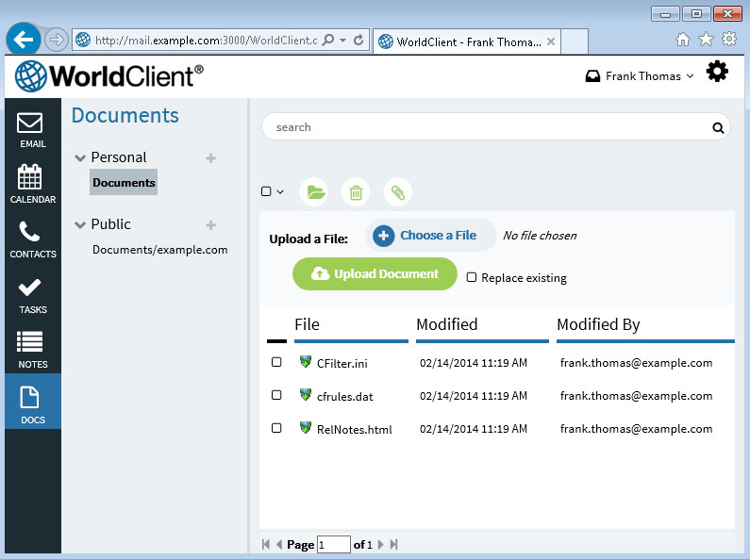Screen dimensions: 750x560
Task: Collapse the Public folder group
Action: click(80, 225)
